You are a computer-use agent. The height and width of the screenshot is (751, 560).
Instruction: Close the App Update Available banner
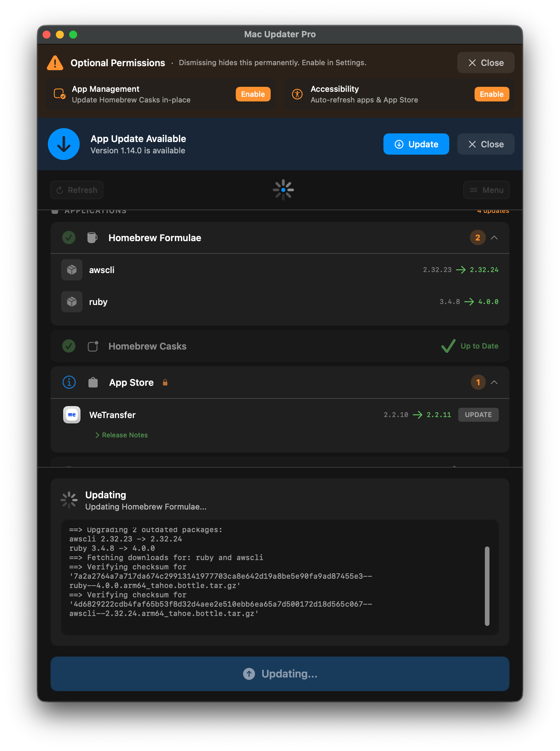486,144
